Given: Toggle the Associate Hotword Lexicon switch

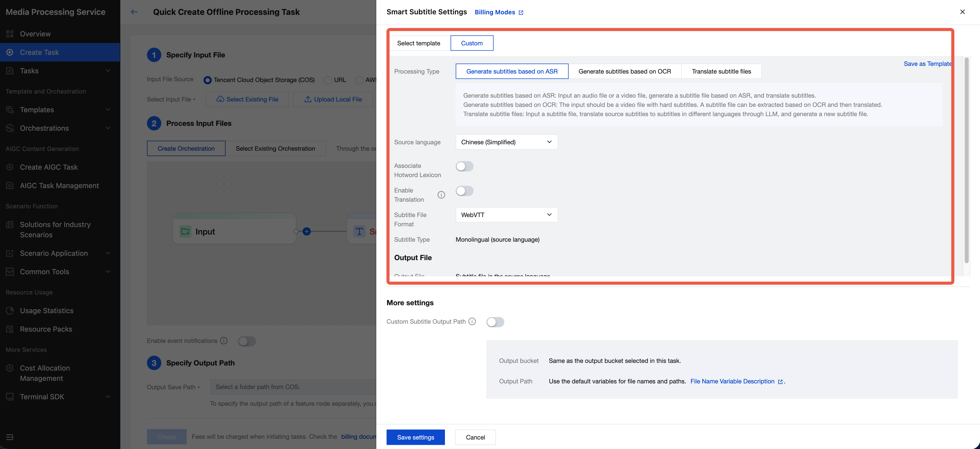Looking at the screenshot, I should pyautogui.click(x=464, y=166).
